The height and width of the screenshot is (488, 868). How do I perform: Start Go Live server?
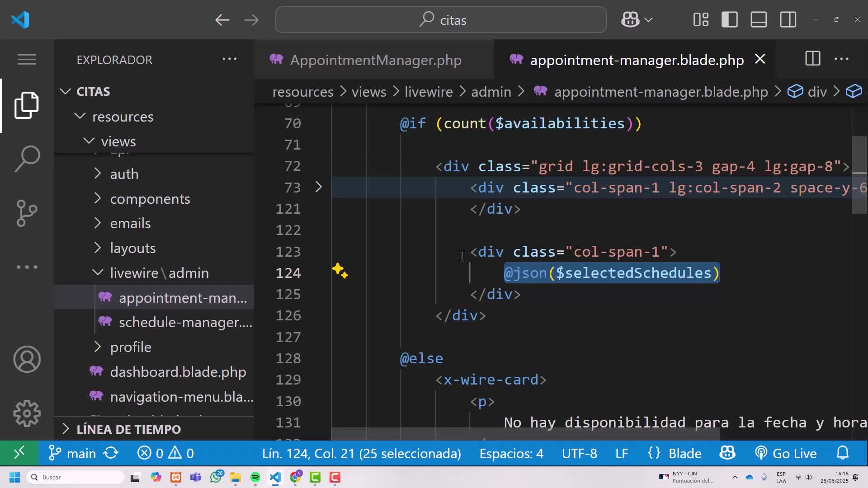click(x=786, y=453)
